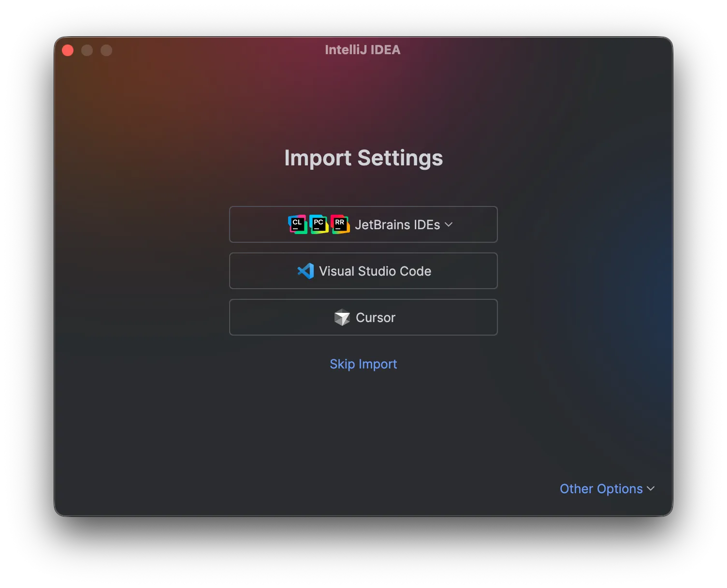Click the Other Options link text
727x588 pixels.
(x=601, y=489)
